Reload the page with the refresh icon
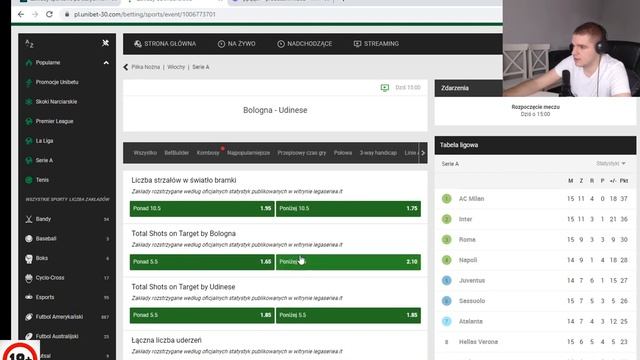Screen dimensions: 640x360 pos(49,14)
